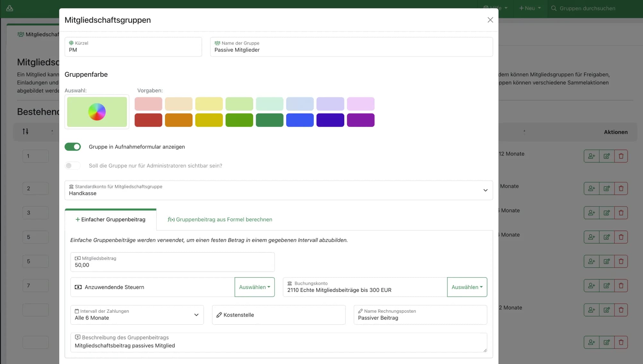Click the app logo icon top left
The image size is (643, 364).
pyautogui.click(x=10, y=8)
